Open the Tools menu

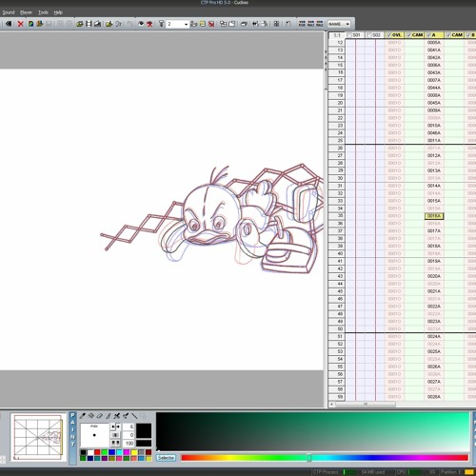(x=43, y=12)
